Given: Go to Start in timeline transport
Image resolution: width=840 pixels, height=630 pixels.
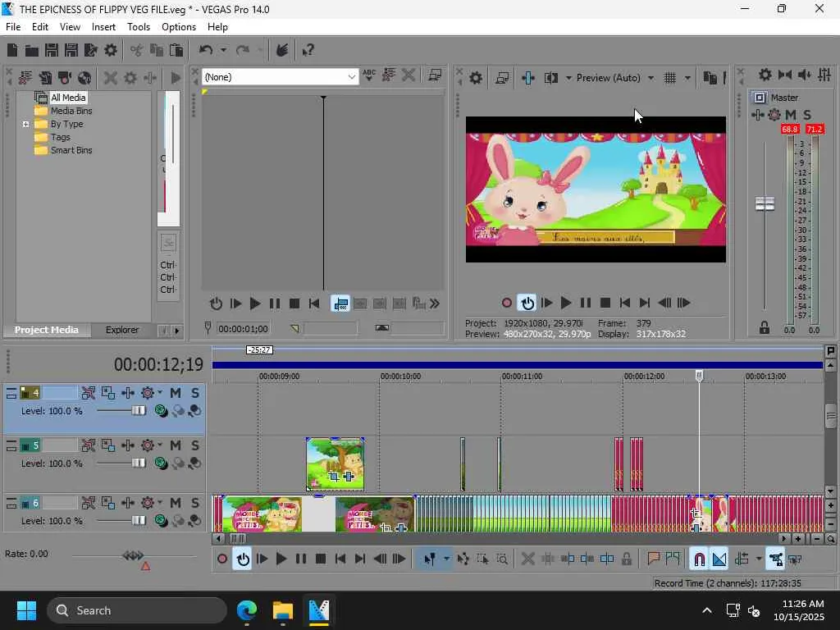Looking at the screenshot, I should pyautogui.click(x=340, y=559).
